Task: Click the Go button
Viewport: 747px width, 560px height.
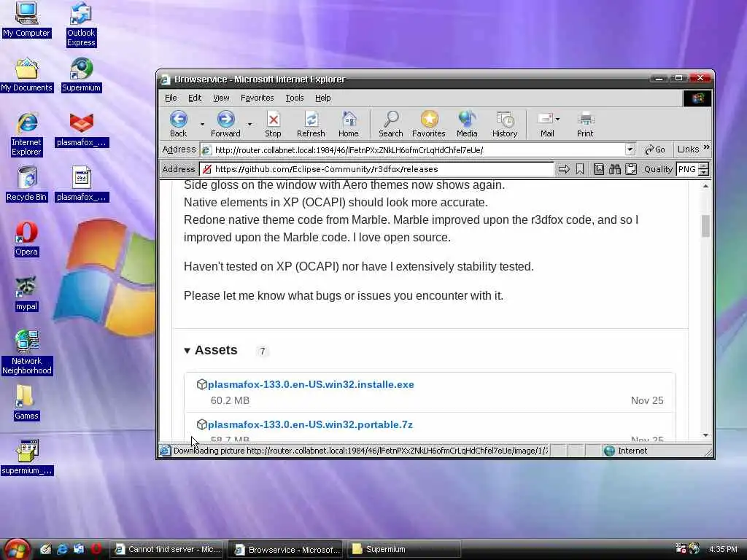Action: click(654, 149)
